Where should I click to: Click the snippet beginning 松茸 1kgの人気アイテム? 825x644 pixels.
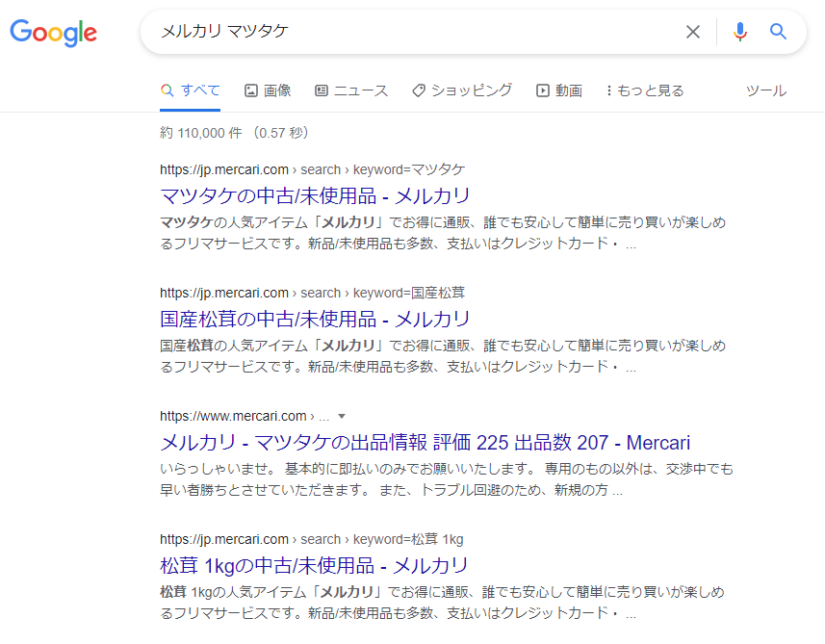[x=443, y=603]
